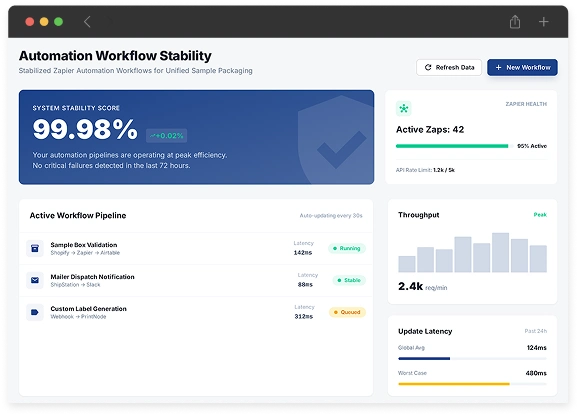
Task: Click the Global Avg latency bar
Action: (x=472, y=358)
